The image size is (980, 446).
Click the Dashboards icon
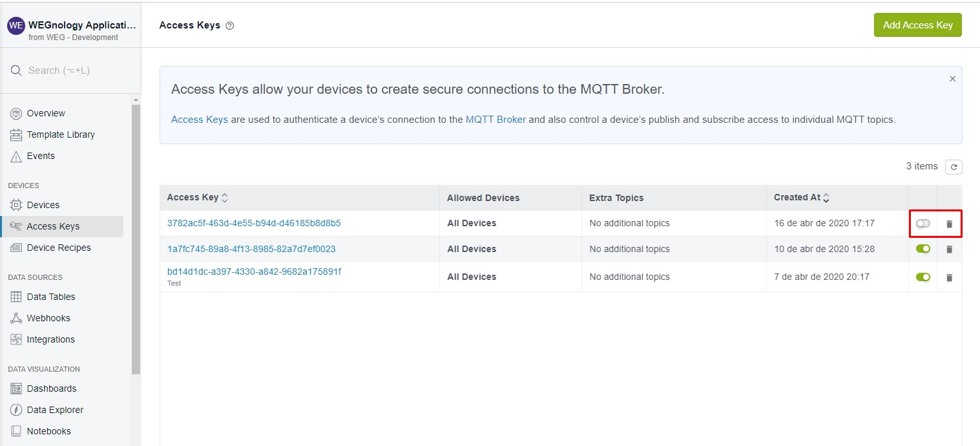(16, 388)
